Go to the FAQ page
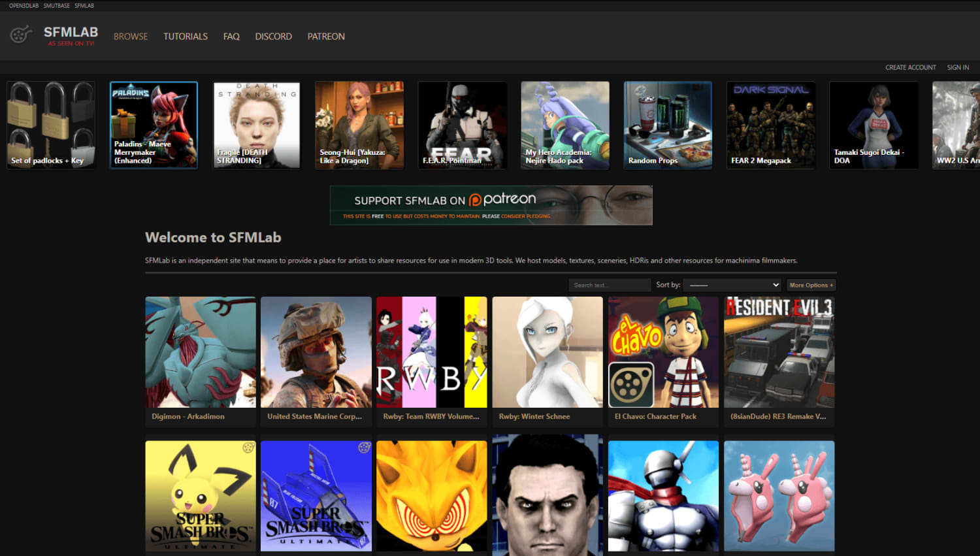Viewport: 980px width, 556px height. tap(231, 37)
